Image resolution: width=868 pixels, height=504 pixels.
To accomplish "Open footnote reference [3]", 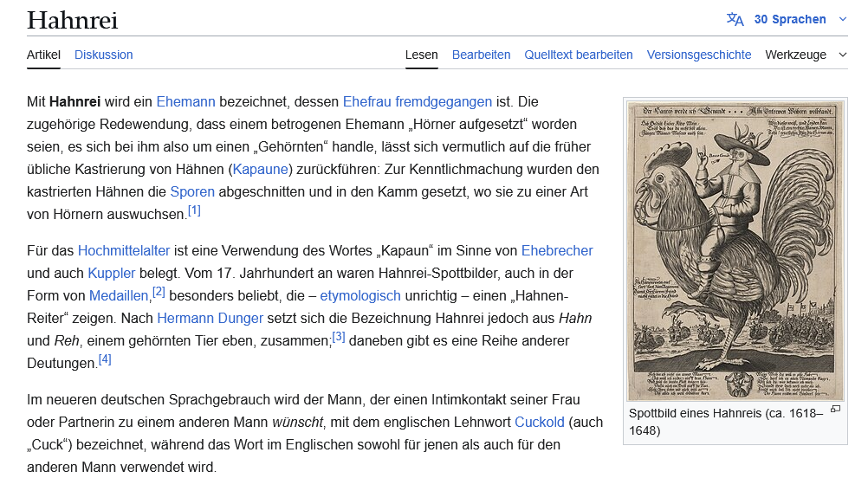I will point(338,337).
